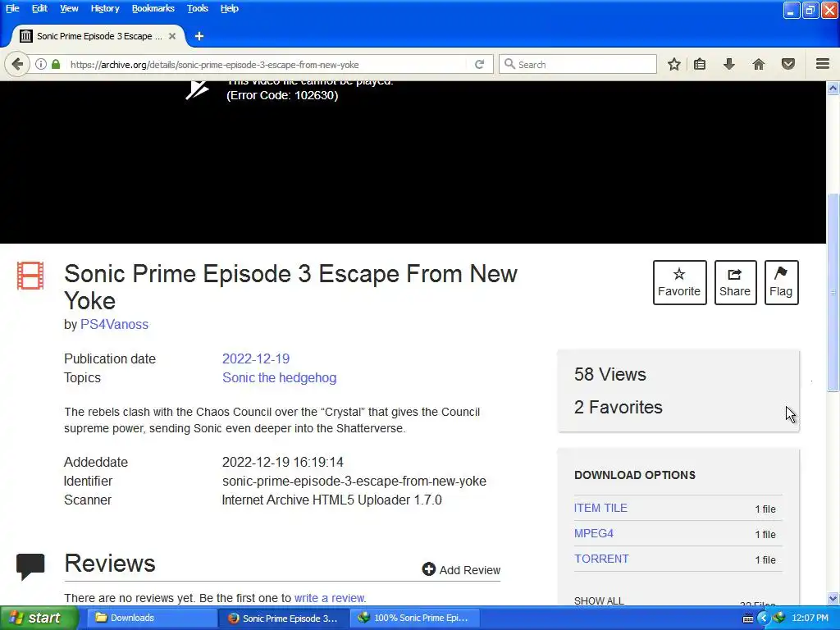Click the Reviews speech bubble icon
The image size is (840, 630).
[x=30, y=567]
